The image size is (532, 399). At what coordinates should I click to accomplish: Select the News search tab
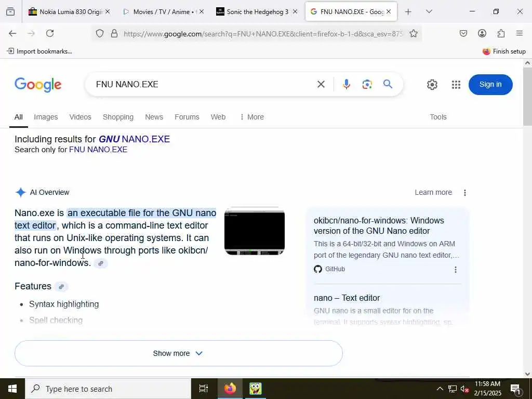(x=154, y=117)
